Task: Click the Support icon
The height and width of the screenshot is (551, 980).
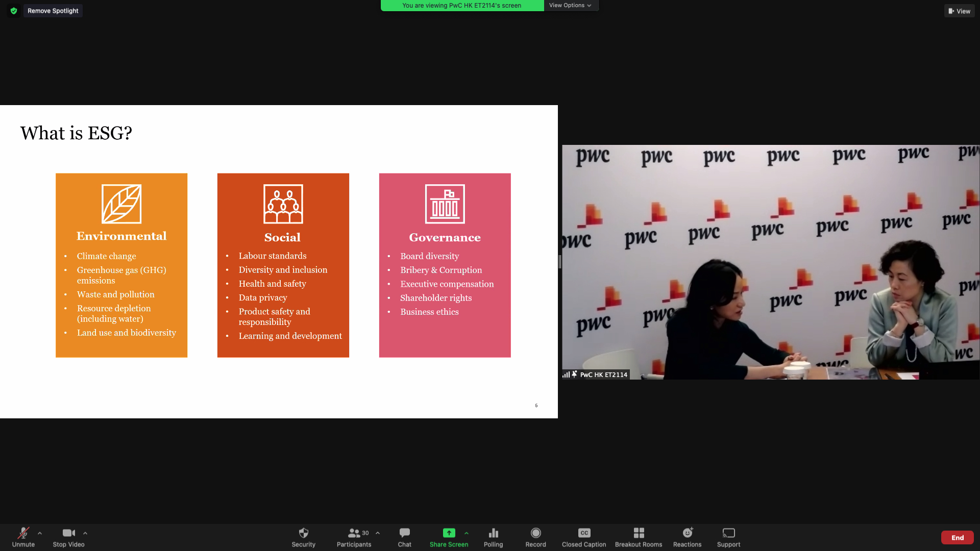Action: pos(728,534)
